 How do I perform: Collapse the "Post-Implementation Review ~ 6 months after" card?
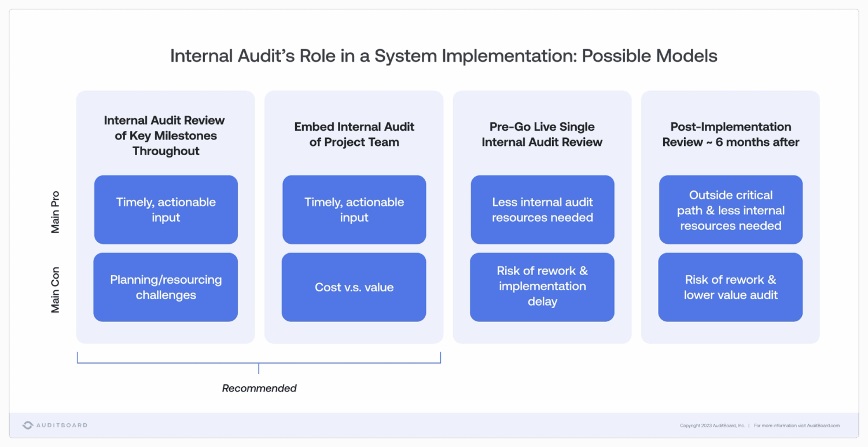730,134
